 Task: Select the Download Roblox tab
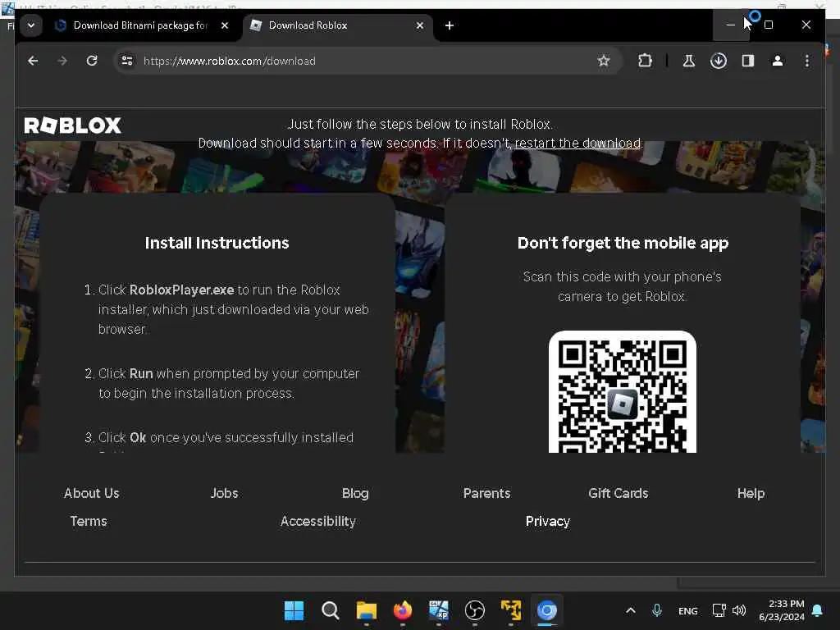point(337,25)
